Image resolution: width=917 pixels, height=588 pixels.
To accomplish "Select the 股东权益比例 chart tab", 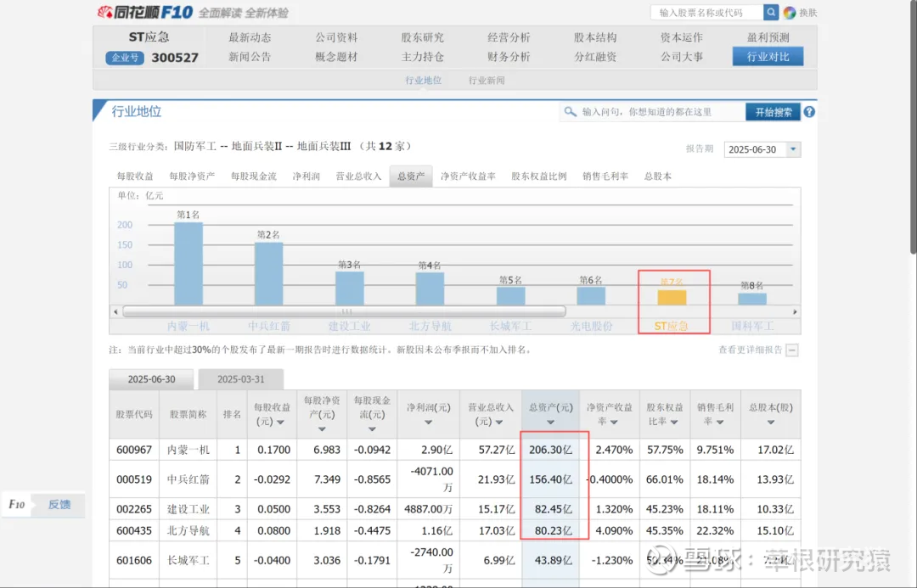I will [x=539, y=176].
